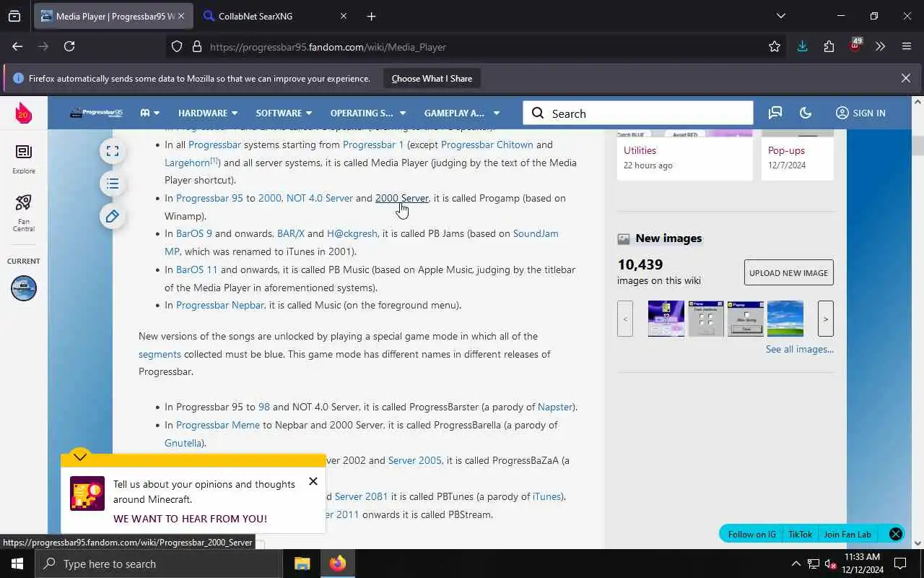Expand the HARDWARE menu
Image resolution: width=924 pixels, height=578 pixels.
(x=208, y=113)
